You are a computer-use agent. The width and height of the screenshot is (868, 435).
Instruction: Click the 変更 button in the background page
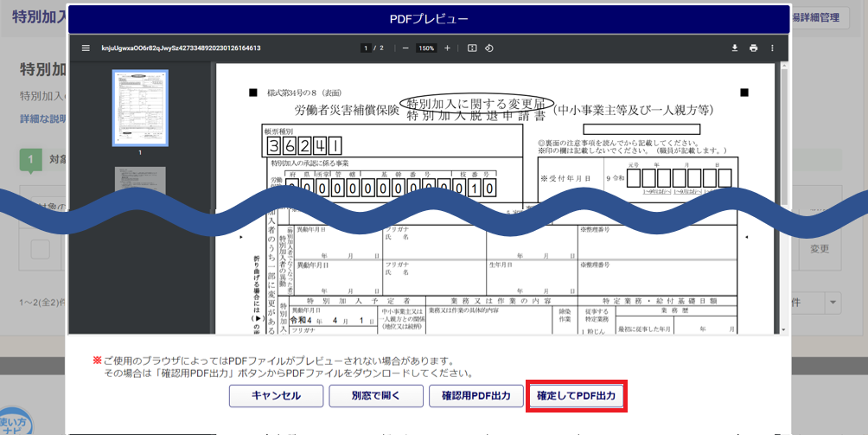click(820, 249)
